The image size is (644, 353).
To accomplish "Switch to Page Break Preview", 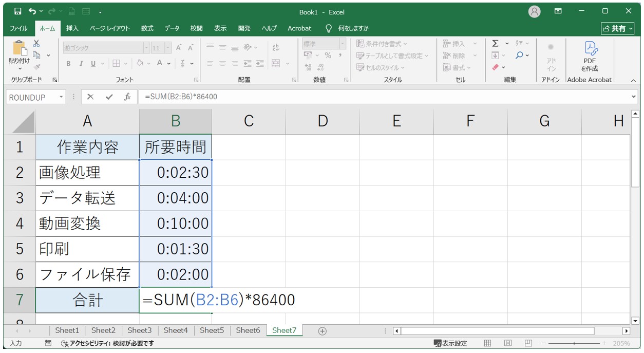I will tap(528, 343).
